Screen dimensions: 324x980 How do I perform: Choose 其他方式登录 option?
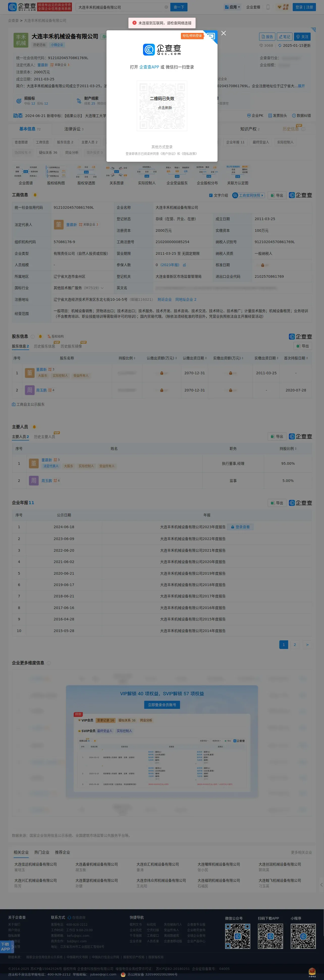pos(162,147)
